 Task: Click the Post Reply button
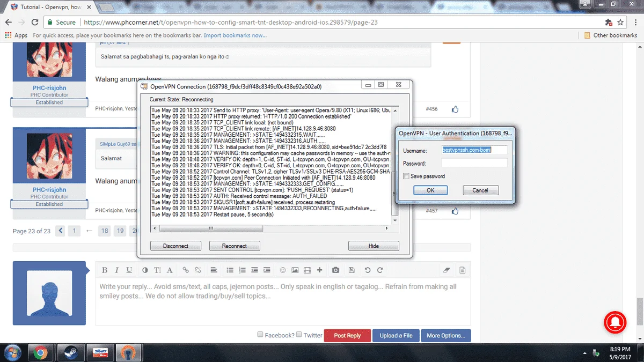point(347,335)
